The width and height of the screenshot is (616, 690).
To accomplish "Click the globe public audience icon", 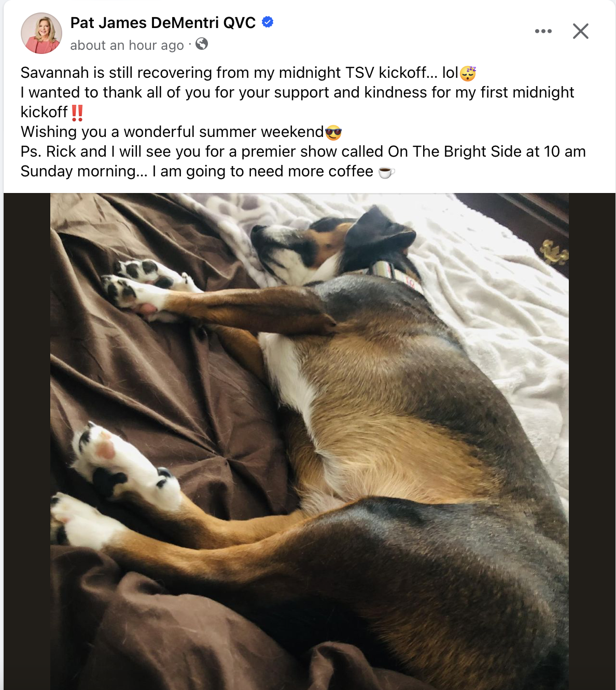I will pyautogui.click(x=202, y=44).
